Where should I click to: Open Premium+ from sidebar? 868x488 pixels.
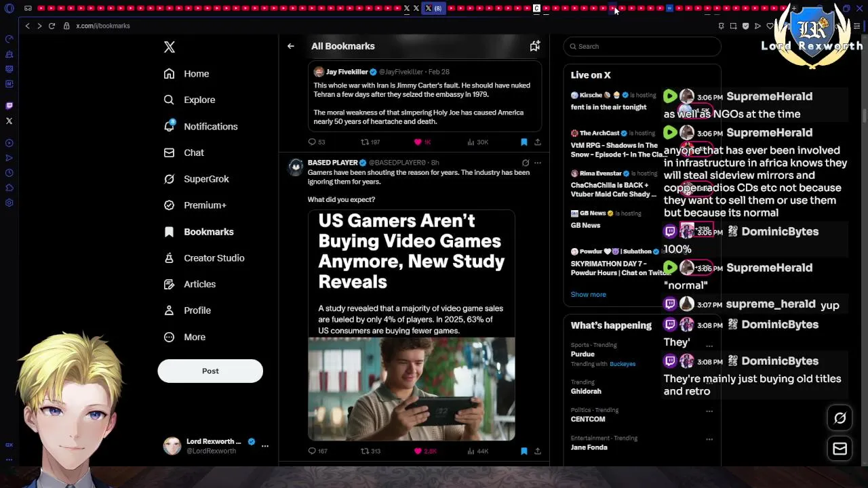click(195, 205)
